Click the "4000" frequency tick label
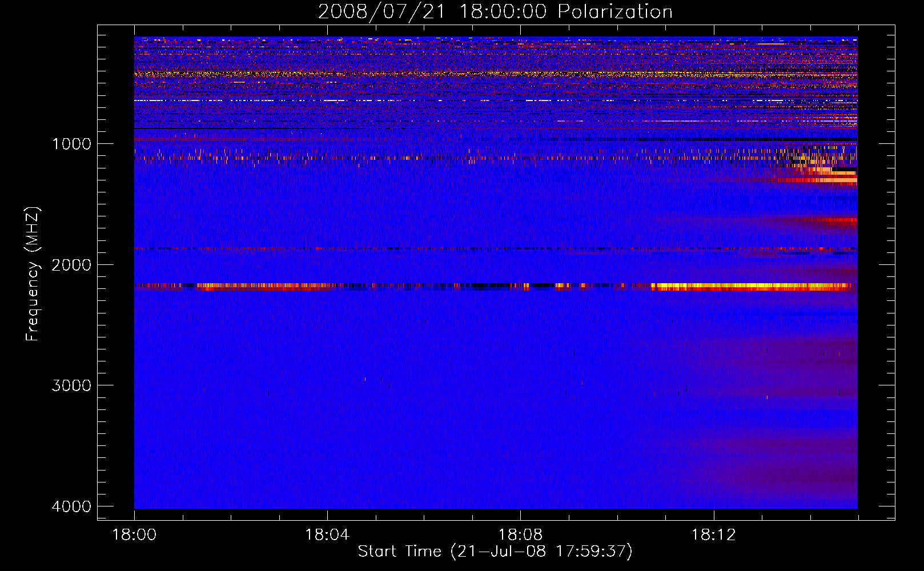The image size is (924, 571). (x=71, y=506)
